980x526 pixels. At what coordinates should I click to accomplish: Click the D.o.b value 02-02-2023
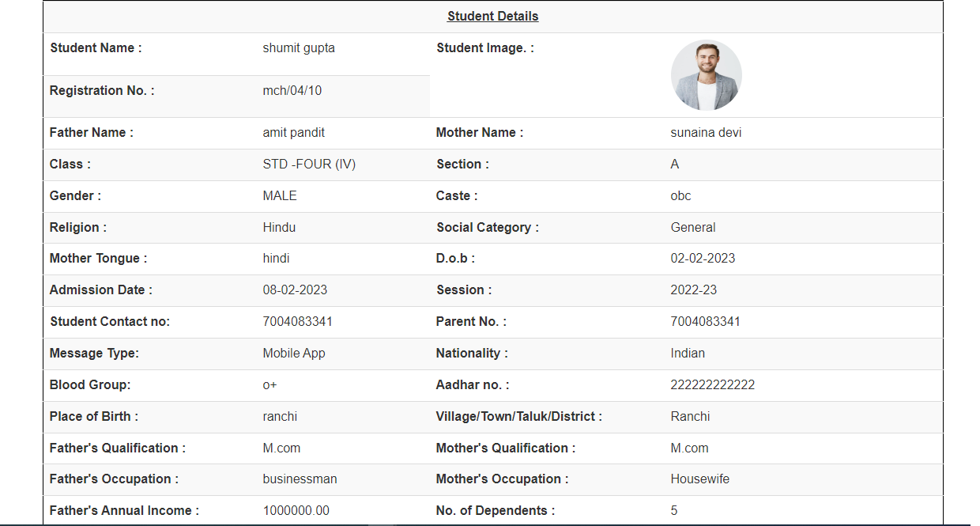[703, 259]
